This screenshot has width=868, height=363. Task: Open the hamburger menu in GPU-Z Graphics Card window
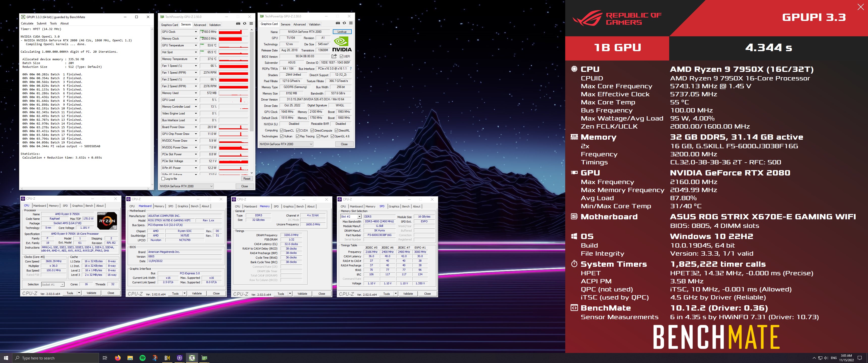pyautogui.click(x=351, y=23)
